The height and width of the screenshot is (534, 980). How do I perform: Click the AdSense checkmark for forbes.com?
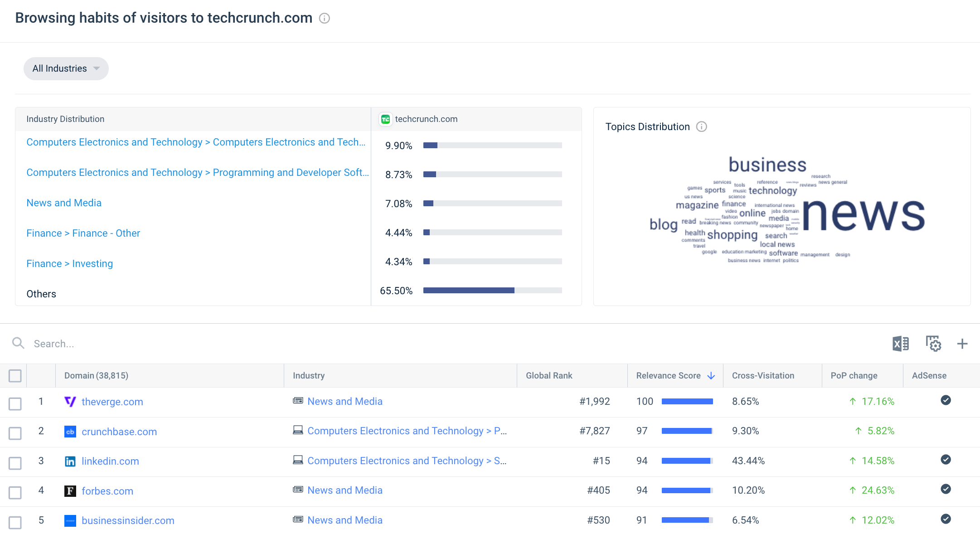(946, 489)
